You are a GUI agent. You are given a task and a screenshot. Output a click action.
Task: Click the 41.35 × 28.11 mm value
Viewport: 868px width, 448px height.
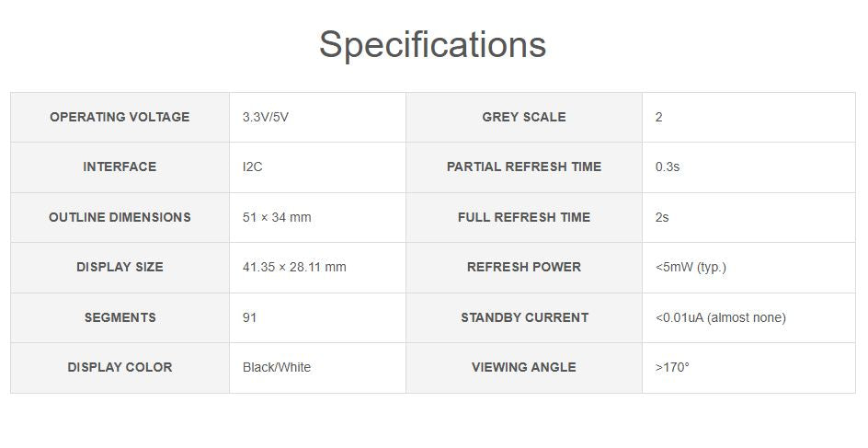tap(294, 267)
